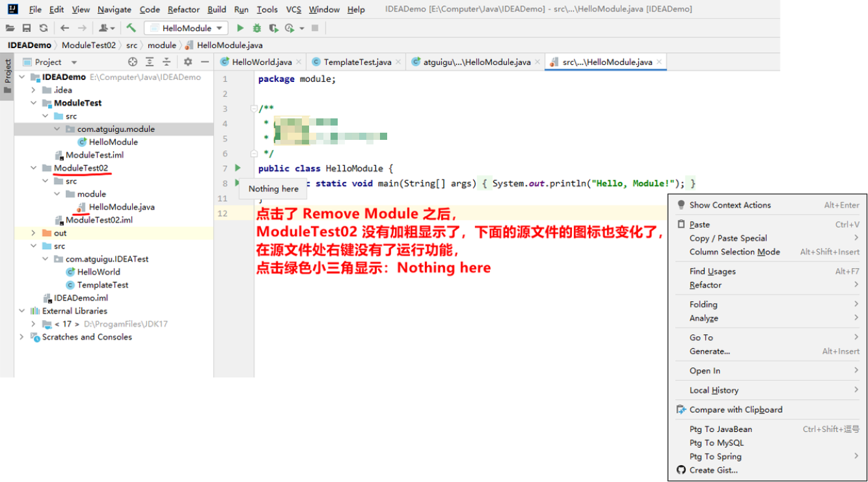Select HelloWorld class in tree
This screenshot has height=482, width=868.
pos(93,272)
